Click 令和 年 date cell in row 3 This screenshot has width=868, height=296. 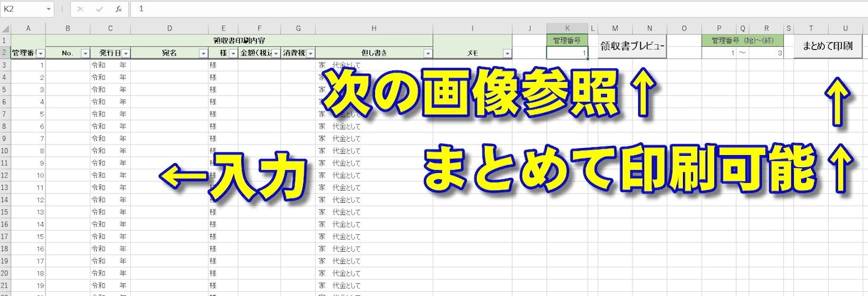(110, 65)
